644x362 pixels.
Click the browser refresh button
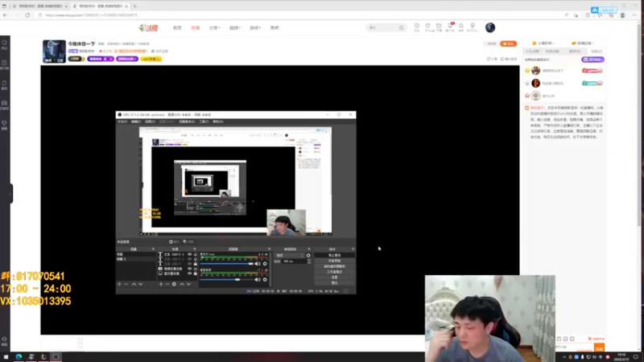click(27, 15)
